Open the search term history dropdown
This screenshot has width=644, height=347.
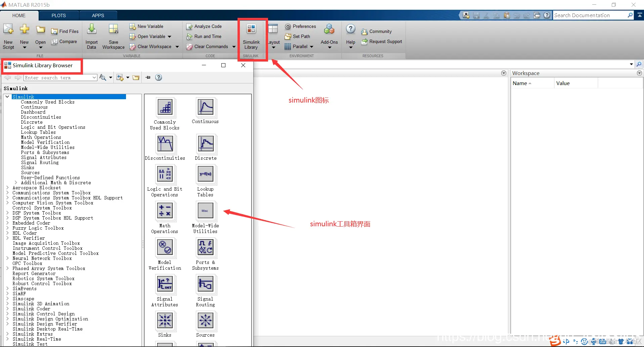pyautogui.click(x=94, y=78)
